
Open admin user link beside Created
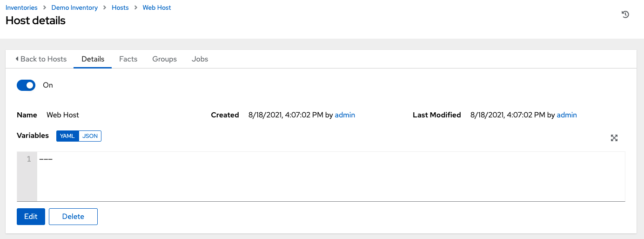click(x=345, y=115)
